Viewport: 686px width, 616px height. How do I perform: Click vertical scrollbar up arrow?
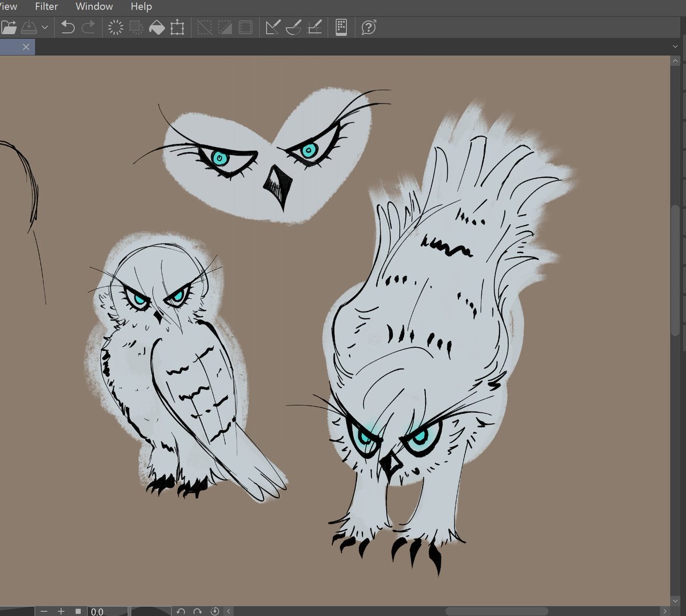675,61
